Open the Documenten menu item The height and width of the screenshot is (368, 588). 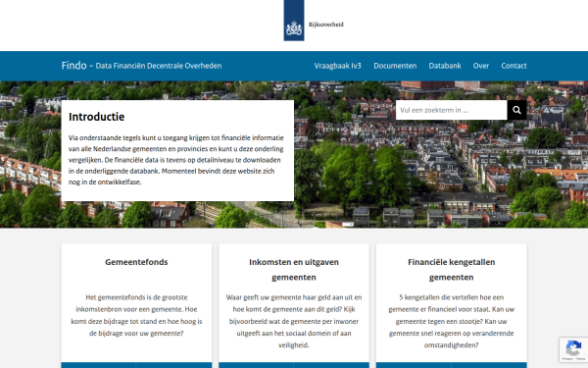point(395,66)
